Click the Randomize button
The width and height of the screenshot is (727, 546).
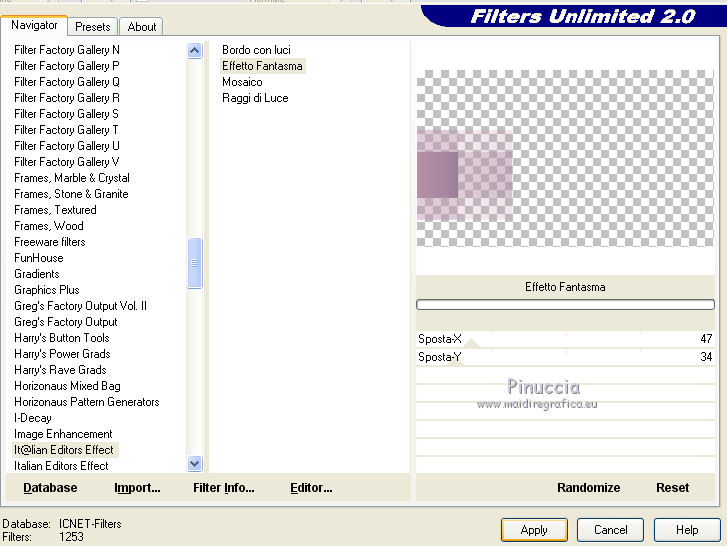588,488
